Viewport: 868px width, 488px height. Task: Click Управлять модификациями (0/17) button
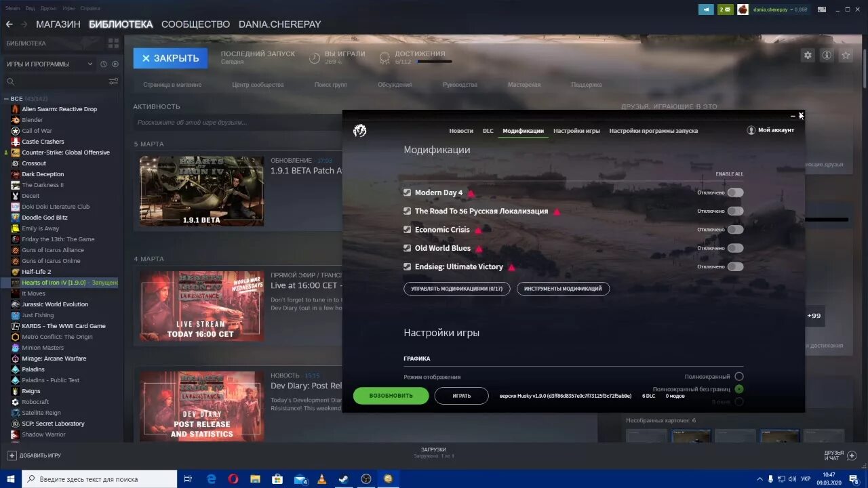[x=457, y=289]
